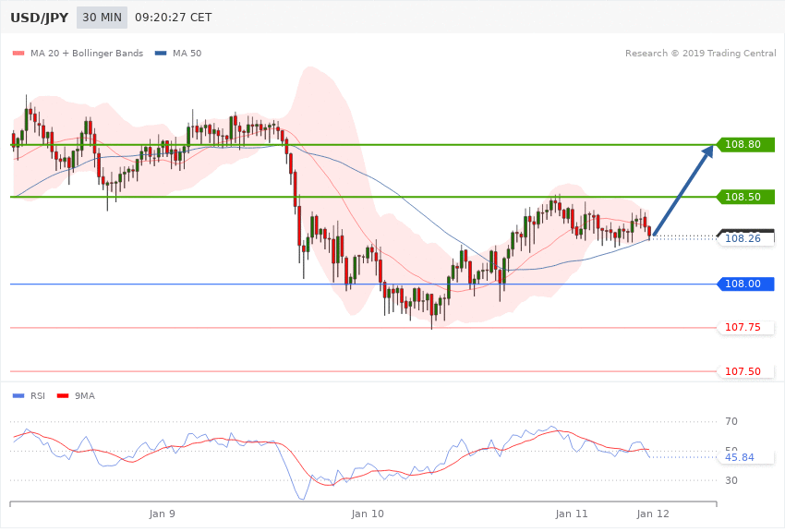This screenshot has width=785, height=532.
Task: Select the 108.00 pivot price label
Action: point(746,284)
